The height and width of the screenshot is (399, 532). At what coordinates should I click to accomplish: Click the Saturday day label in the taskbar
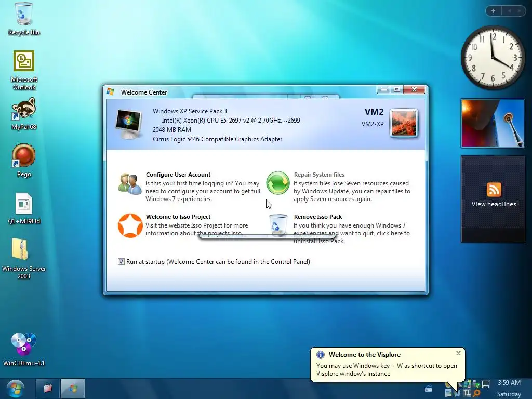(x=509, y=394)
